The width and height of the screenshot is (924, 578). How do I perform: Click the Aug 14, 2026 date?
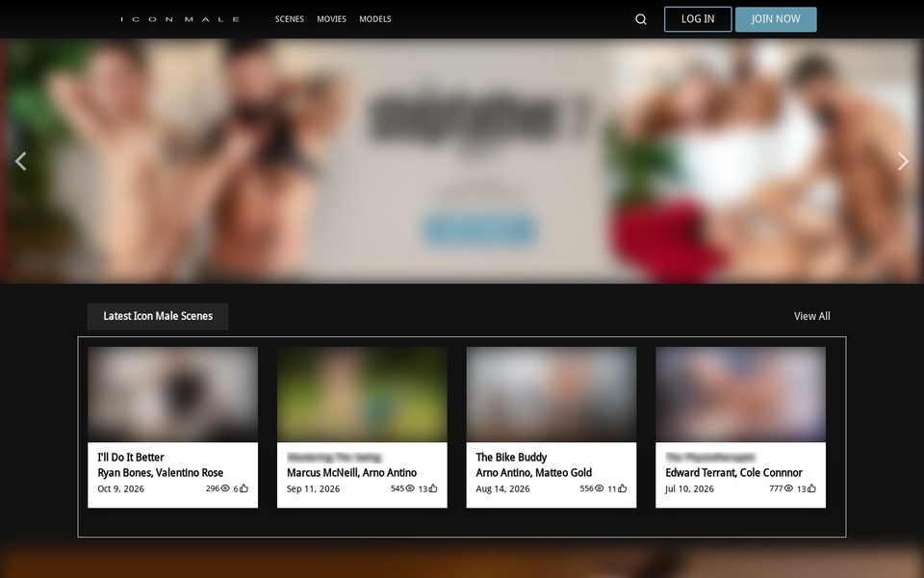click(502, 488)
